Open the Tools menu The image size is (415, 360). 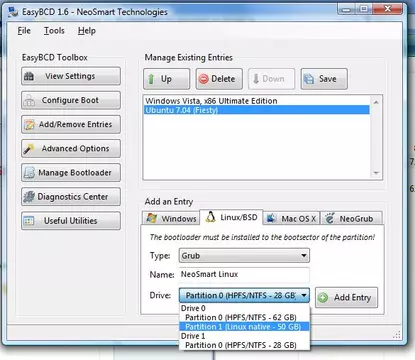coord(54,31)
